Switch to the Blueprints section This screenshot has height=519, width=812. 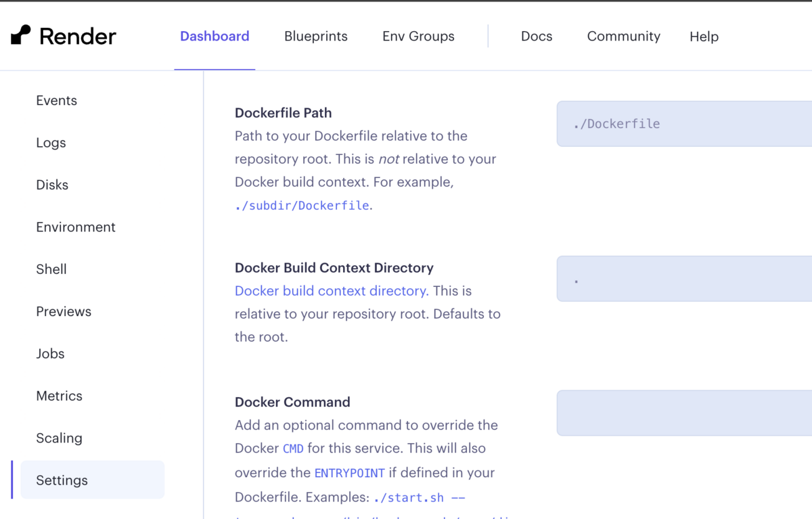[315, 37]
